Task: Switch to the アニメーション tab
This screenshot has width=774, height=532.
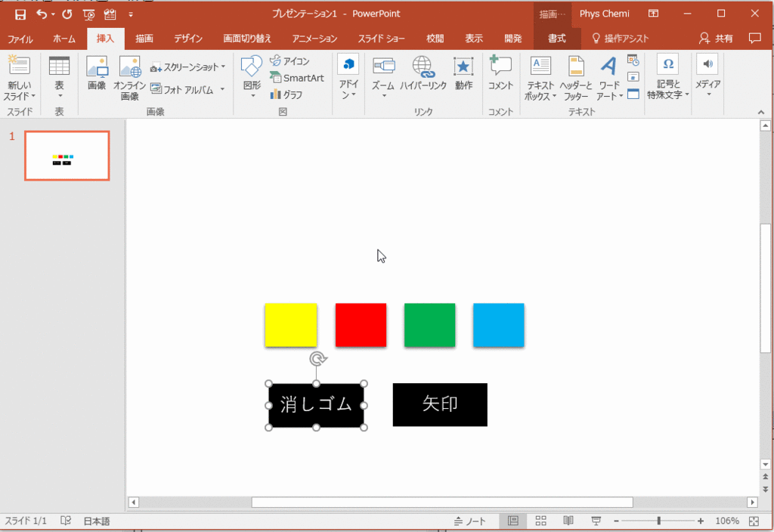Action: coord(314,39)
